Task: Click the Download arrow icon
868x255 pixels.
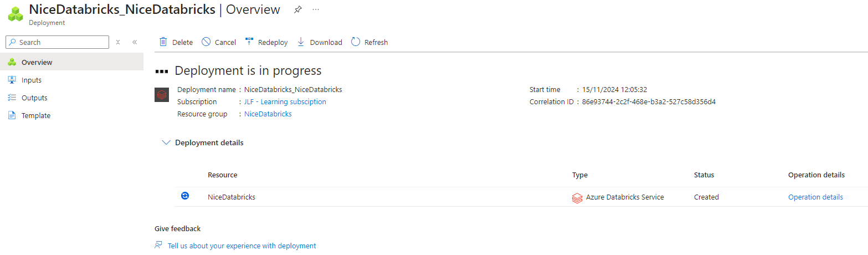Action: [x=301, y=42]
